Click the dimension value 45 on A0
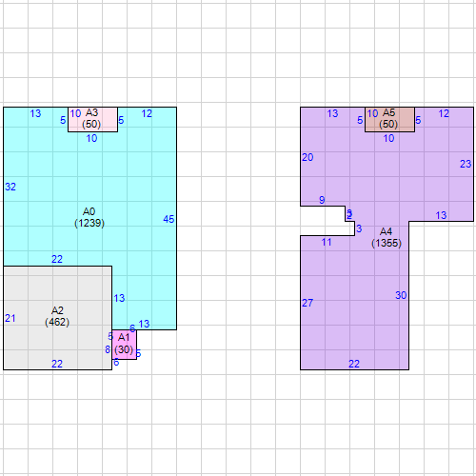 [x=169, y=219]
